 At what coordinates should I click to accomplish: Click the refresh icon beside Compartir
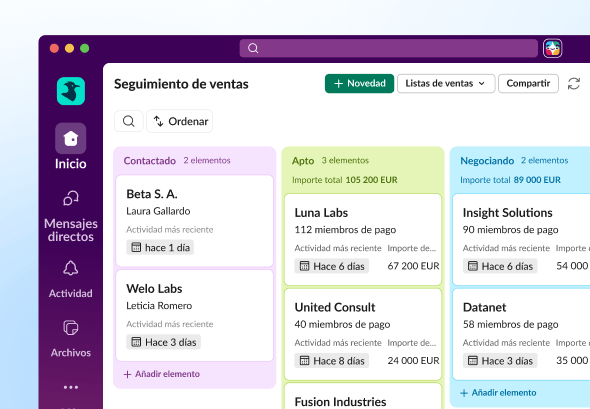(574, 84)
